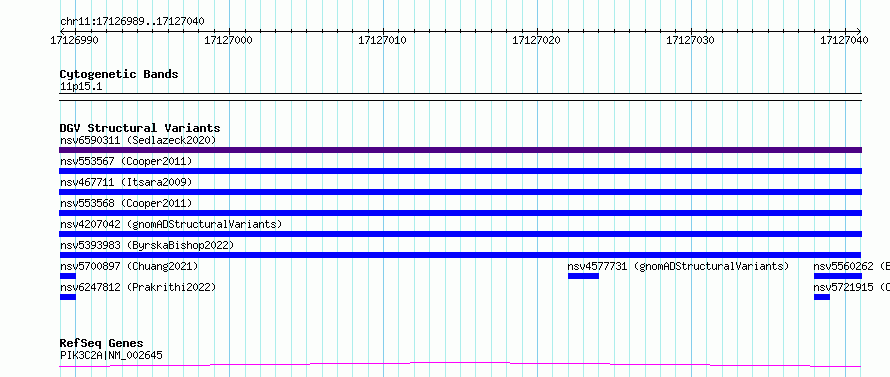Select the Cytogenetic Bands track title
This screenshot has height=377, width=890.
pos(119,74)
